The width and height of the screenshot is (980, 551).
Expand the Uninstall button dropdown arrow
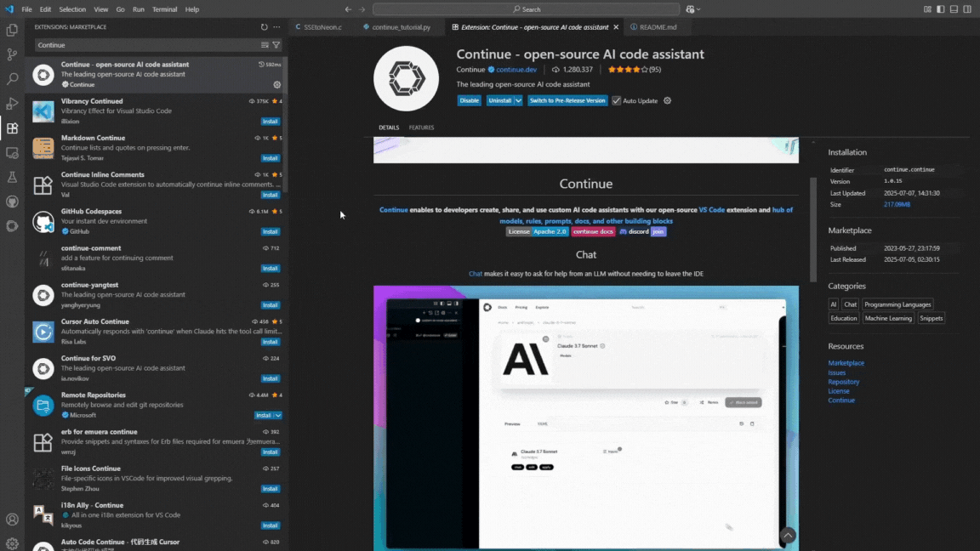(x=518, y=100)
